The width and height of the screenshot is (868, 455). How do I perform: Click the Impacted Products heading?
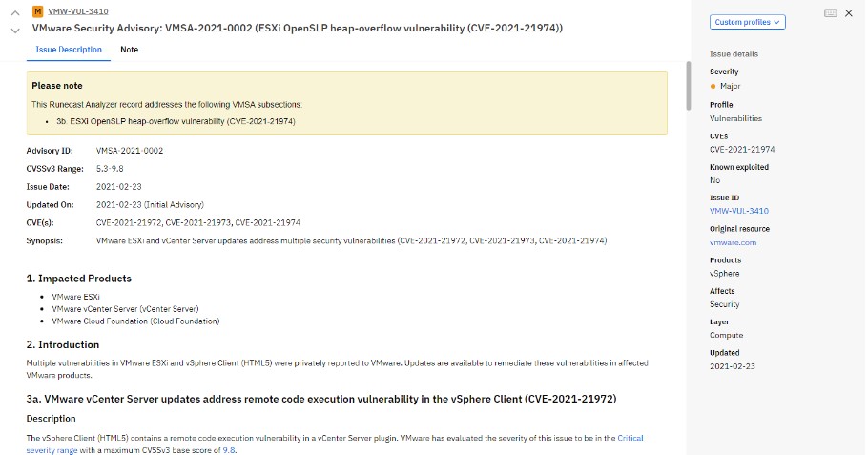click(78, 279)
